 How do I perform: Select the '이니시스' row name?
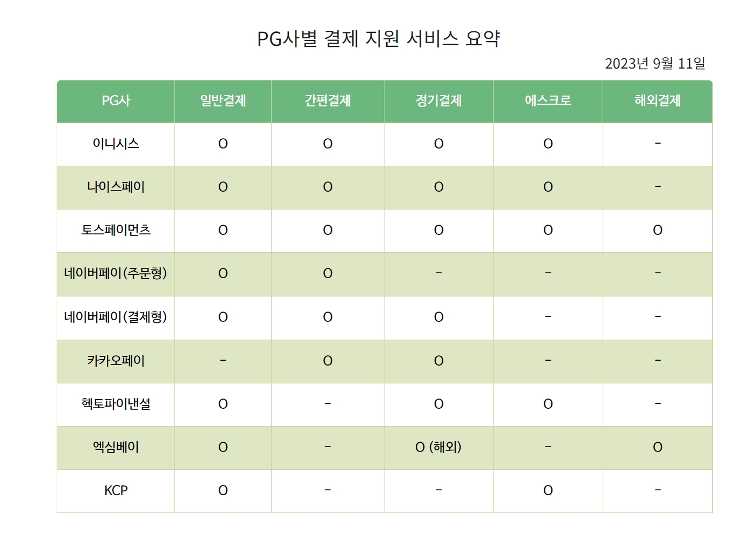[x=116, y=144]
